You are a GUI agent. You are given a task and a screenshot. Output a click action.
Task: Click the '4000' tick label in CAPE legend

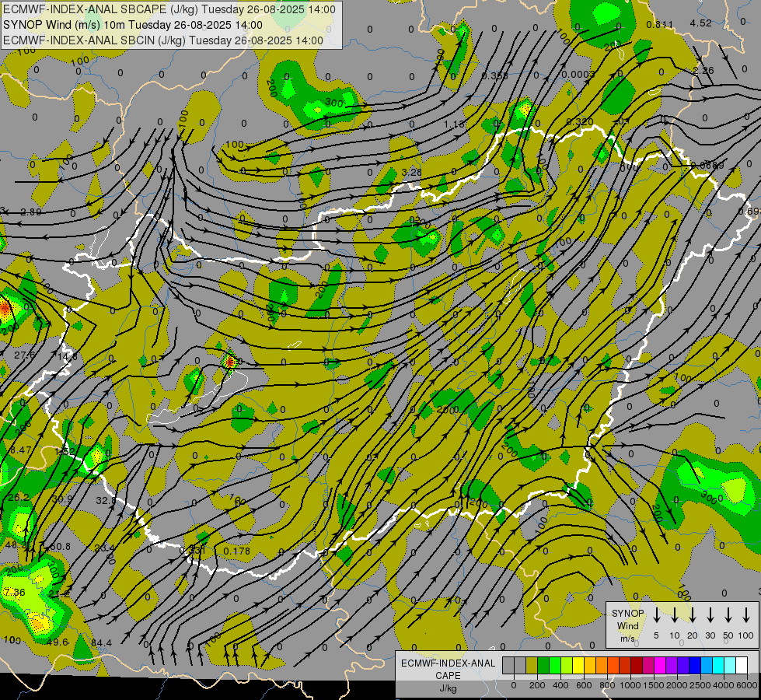(x=724, y=685)
